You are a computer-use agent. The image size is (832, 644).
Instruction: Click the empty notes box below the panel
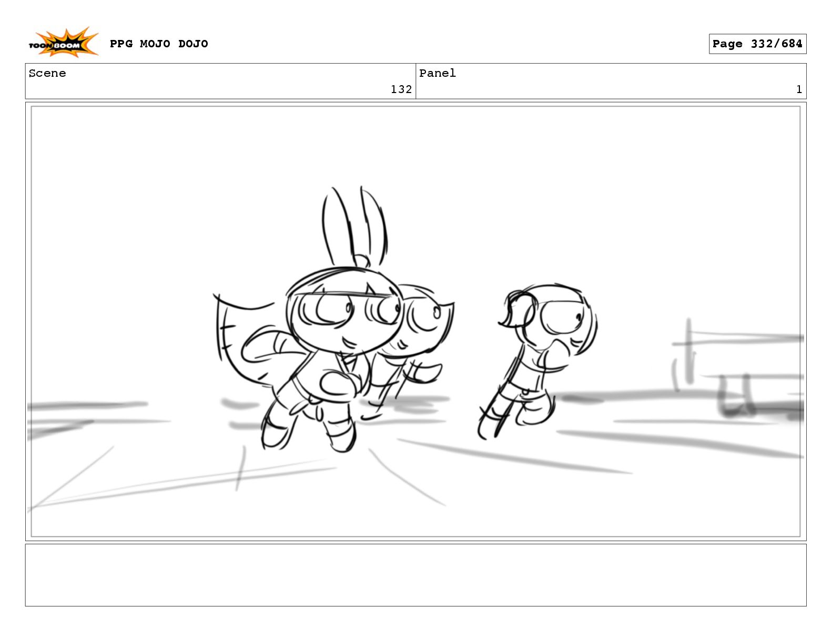pyautogui.click(x=415, y=575)
